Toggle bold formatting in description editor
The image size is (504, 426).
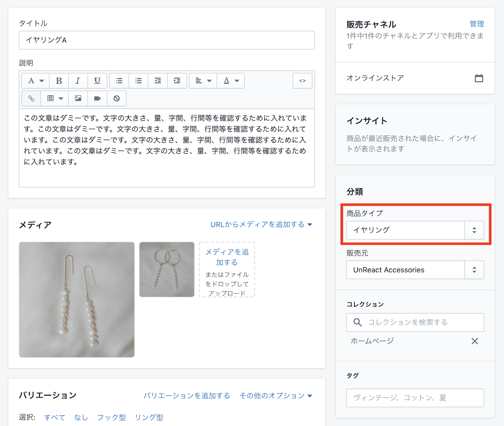[x=59, y=81]
